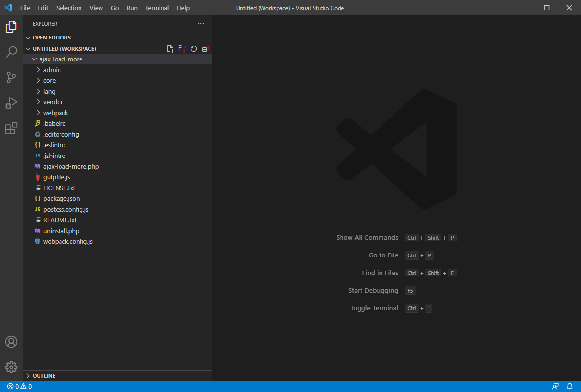Open the notifications bell in status bar
Viewport: 581px width, 392px height.
569,386
